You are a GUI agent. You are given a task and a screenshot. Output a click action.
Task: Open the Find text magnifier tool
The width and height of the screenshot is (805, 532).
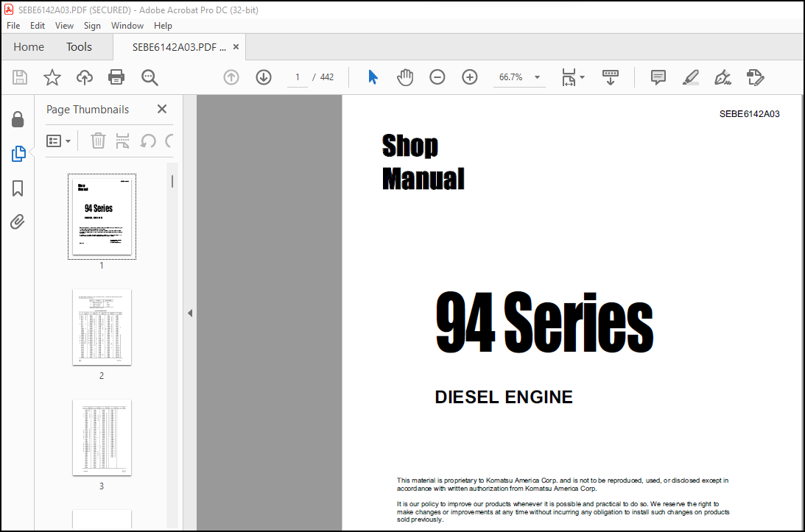(x=150, y=77)
